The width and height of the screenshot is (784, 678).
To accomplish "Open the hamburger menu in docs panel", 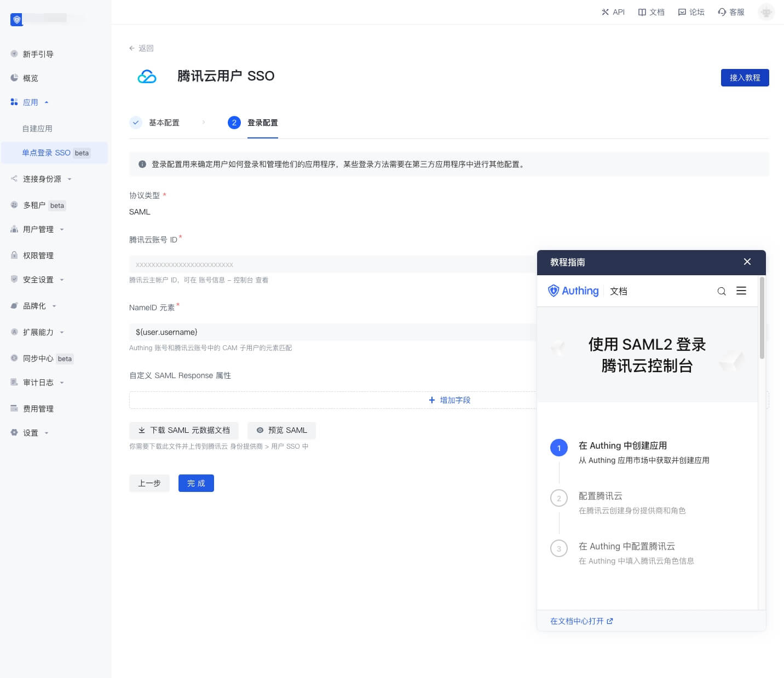I will [741, 291].
